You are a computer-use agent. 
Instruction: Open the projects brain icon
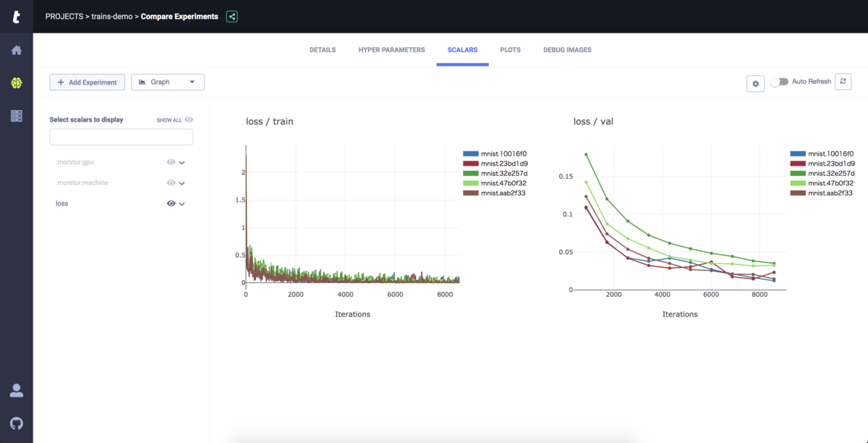pyautogui.click(x=16, y=83)
